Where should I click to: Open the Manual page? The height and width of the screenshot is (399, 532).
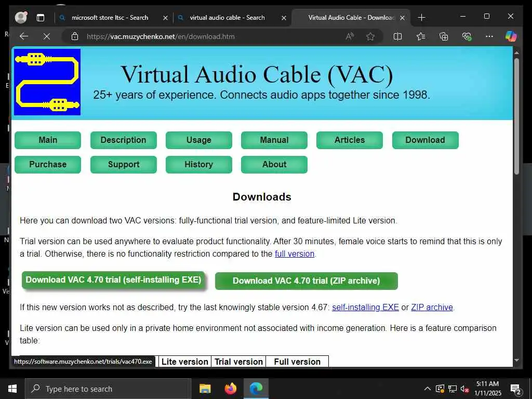click(274, 140)
